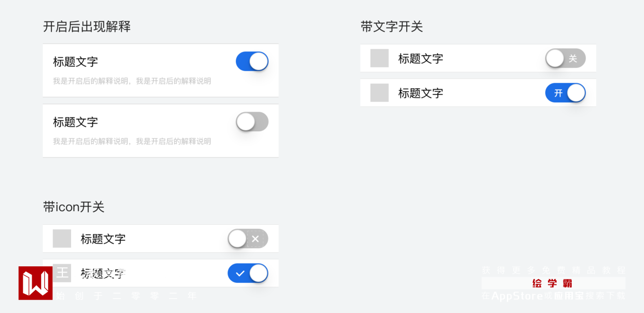Click the 带icon开关 section heading

[74, 207]
